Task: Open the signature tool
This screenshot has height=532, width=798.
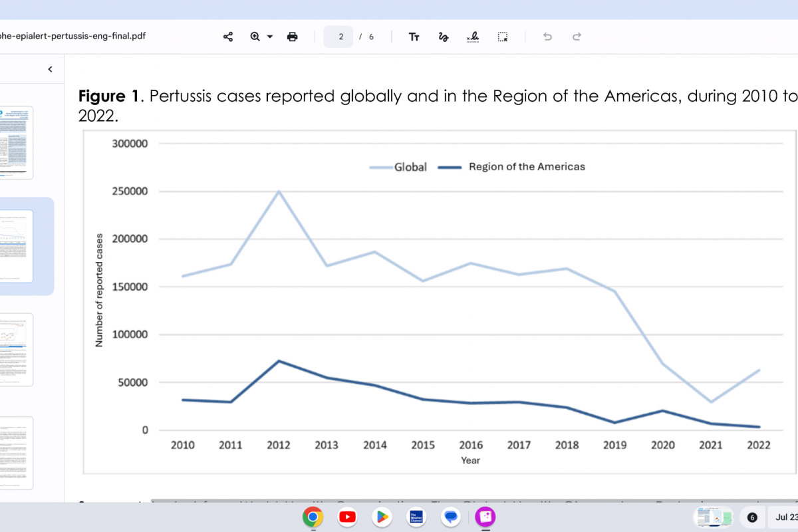Action: pyautogui.click(x=473, y=37)
